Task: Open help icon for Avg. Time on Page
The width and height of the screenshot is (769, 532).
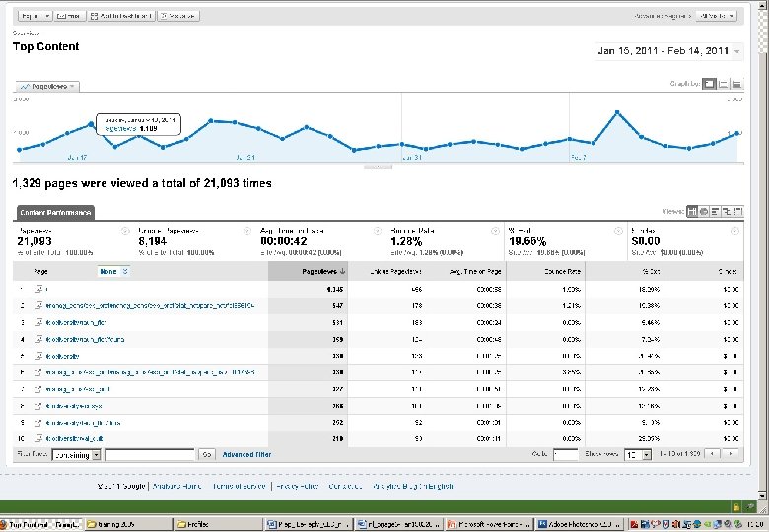Action: coord(378,232)
